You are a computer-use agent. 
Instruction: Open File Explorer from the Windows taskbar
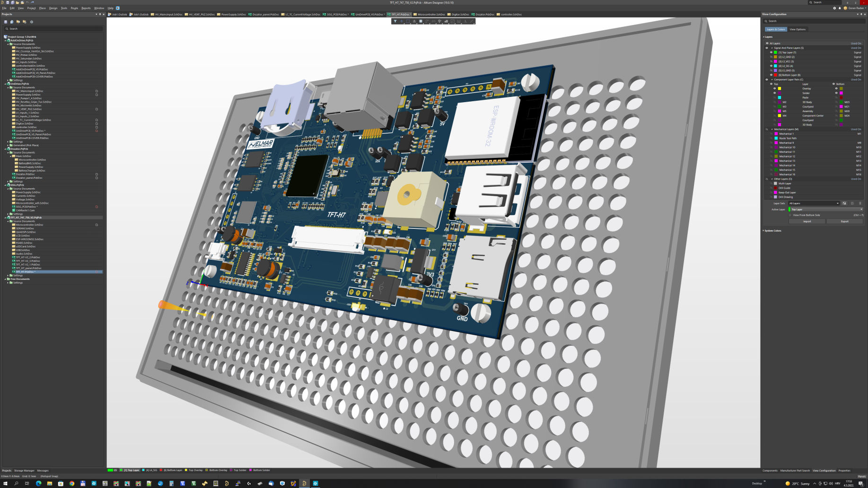pyautogui.click(x=49, y=483)
